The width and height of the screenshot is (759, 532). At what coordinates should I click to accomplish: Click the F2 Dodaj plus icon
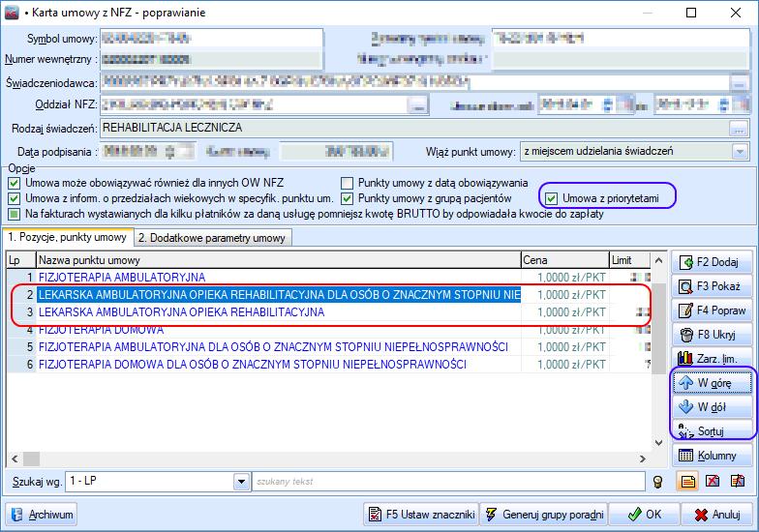click(685, 263)
